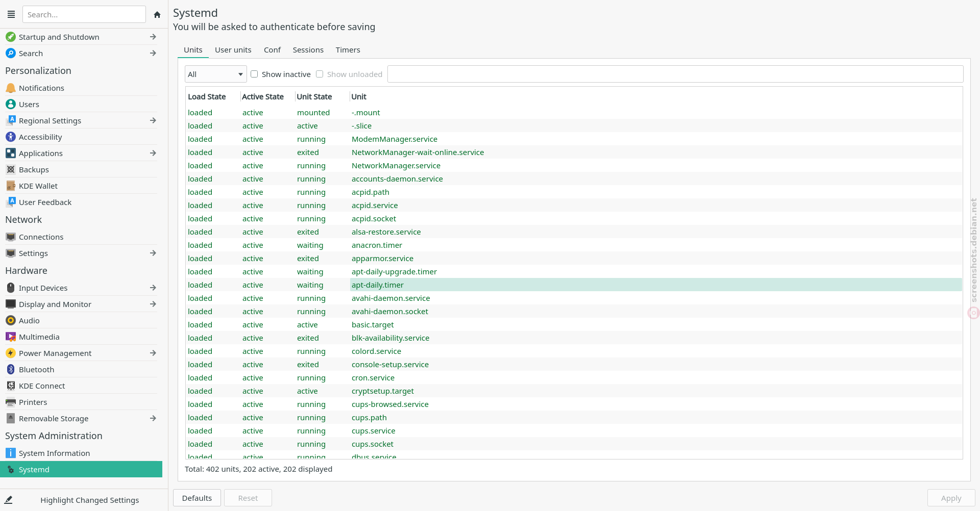Click the Apply button

click(x=951, y=498)
